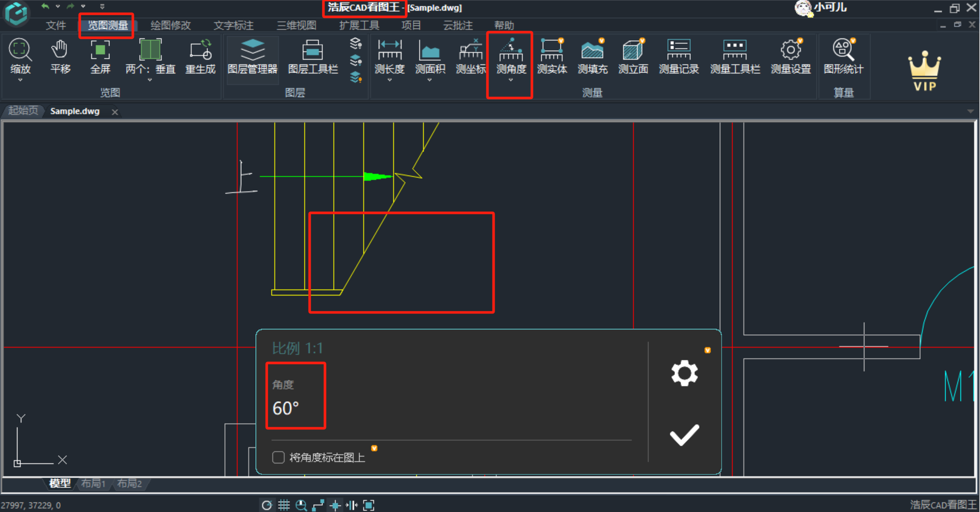Click the VIP crown button
The width and height of the screenshot is (980, 512).
[924, 71]
